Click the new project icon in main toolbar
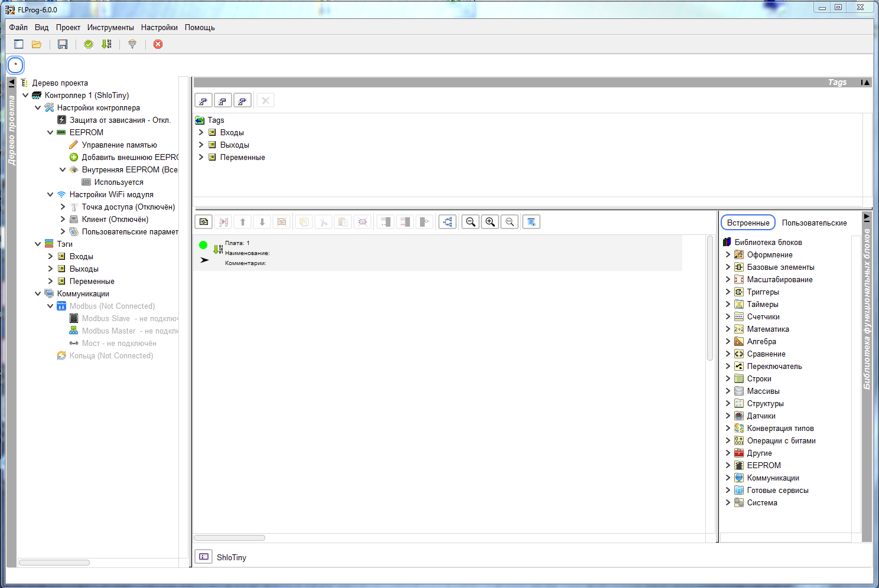The height and width of the screenshot is (588, 879). [x=19, y=44]
